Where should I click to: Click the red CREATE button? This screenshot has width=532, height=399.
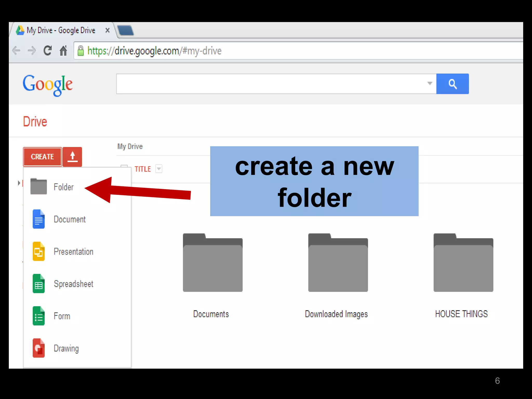click(42, 157)
